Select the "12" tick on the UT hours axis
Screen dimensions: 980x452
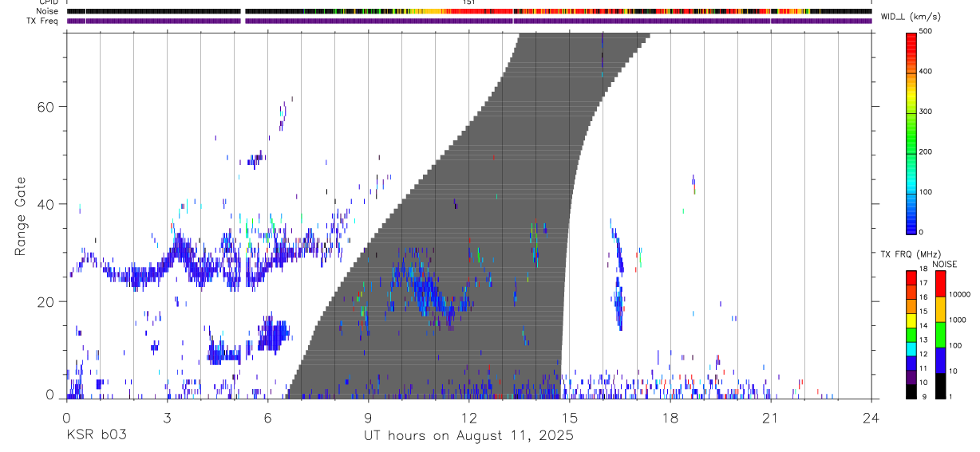pos(469,417)
